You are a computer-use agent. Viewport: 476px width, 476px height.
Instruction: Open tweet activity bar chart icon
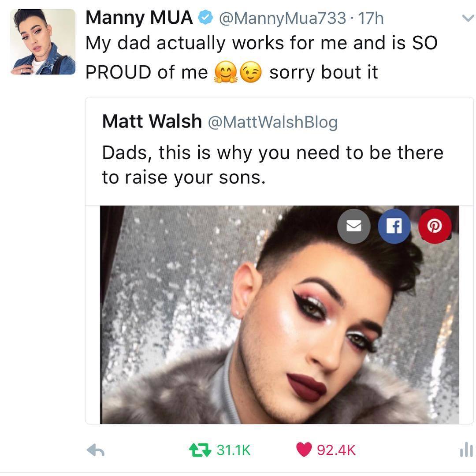466,450
